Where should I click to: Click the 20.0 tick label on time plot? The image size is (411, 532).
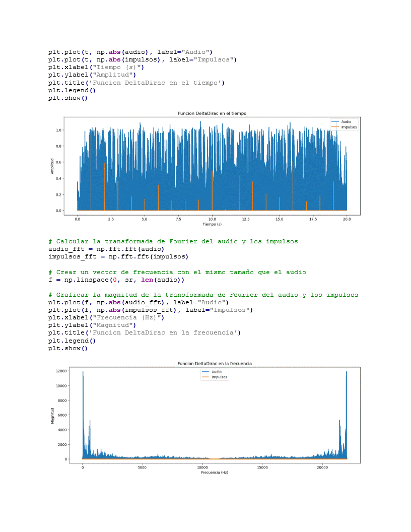click(347, 219)
